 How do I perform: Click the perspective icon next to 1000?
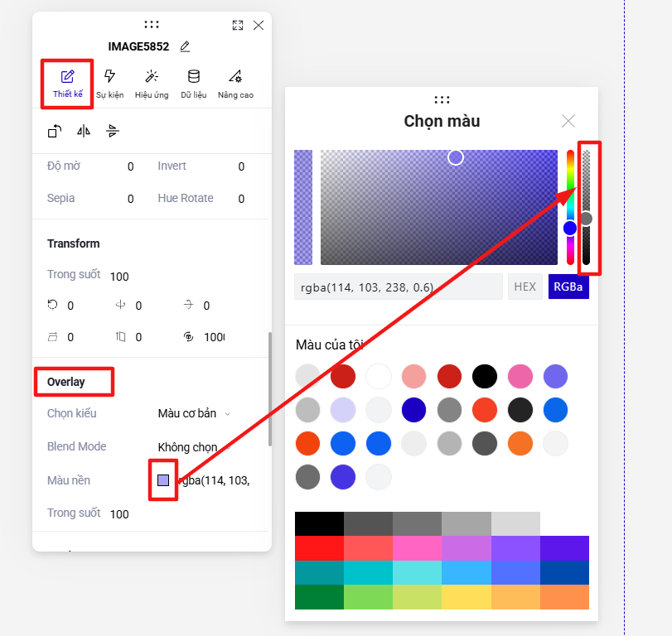coord(189,337)
